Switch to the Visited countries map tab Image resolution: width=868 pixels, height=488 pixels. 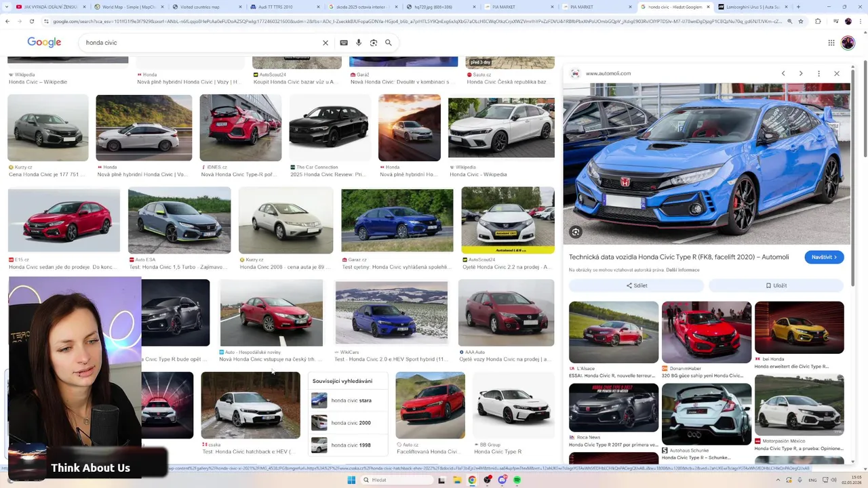(205, 7)
